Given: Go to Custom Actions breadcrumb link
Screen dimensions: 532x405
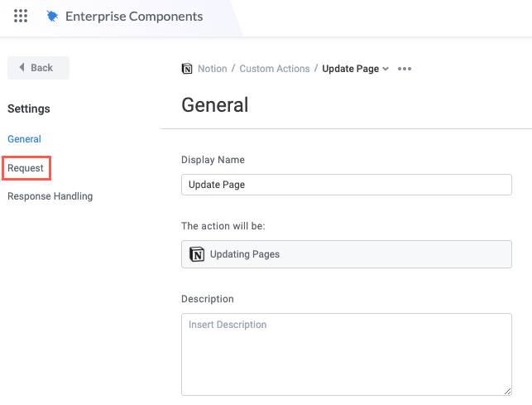Looking at the screenshot, I should (275, 69).
